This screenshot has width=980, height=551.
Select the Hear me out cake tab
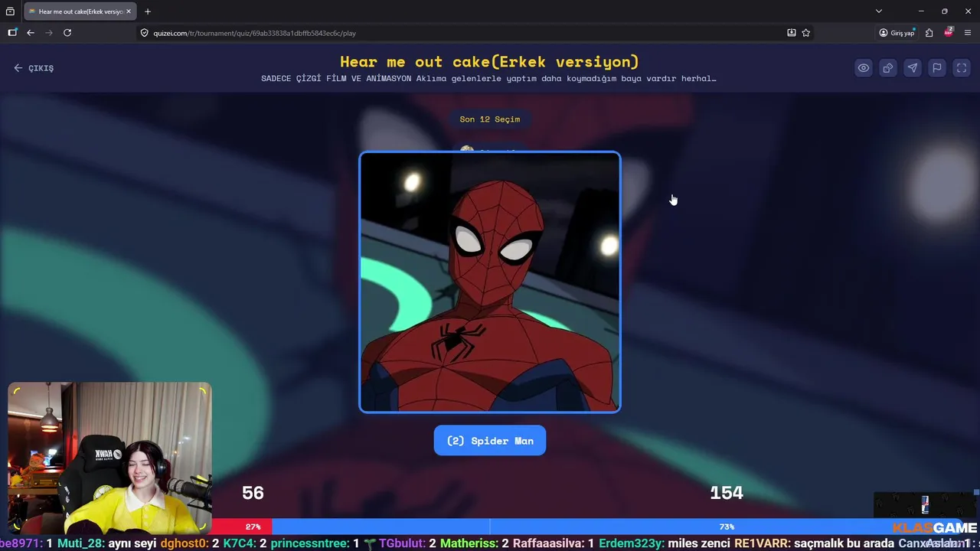point(80,11)
